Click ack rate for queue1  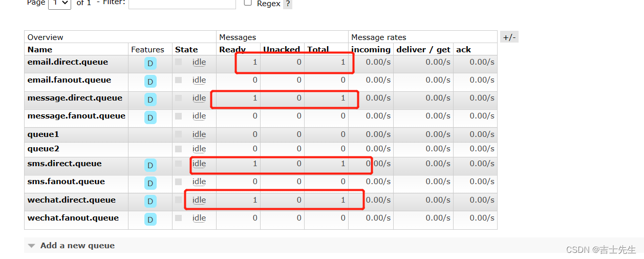point(482,134)
